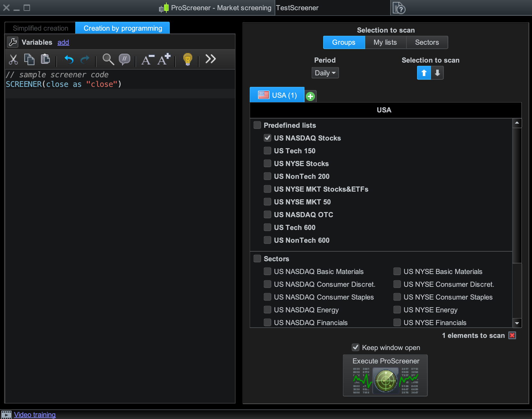The height and width of the screenshot is (419, 532).
Task: Click the Paste clipboard icon
Action: click(45, 59)
